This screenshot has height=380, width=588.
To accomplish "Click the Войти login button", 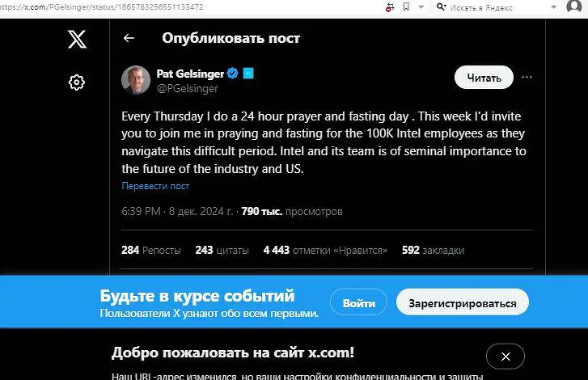I will coord(358,303).
